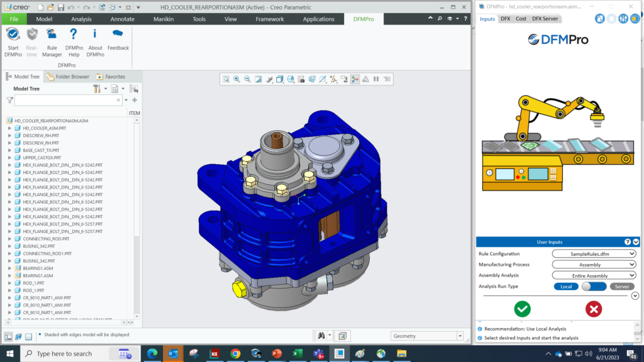Screen dimensions: 644x362
Task: Open Google Chrome from the taskbar
Action: 235,353
